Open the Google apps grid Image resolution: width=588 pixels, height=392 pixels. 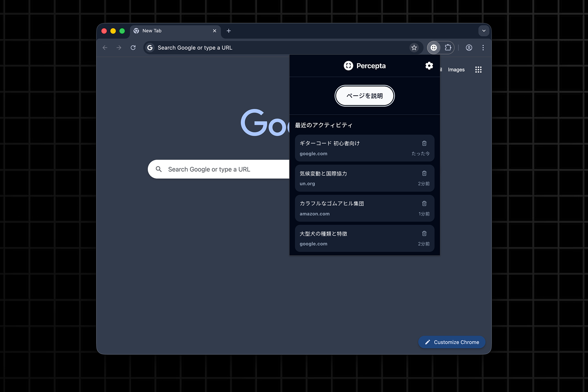[478, 70]
